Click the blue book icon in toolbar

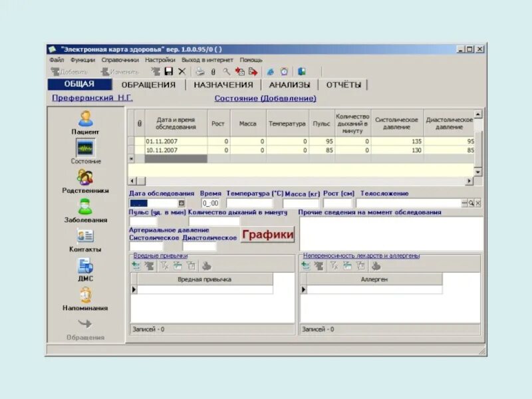302,72
